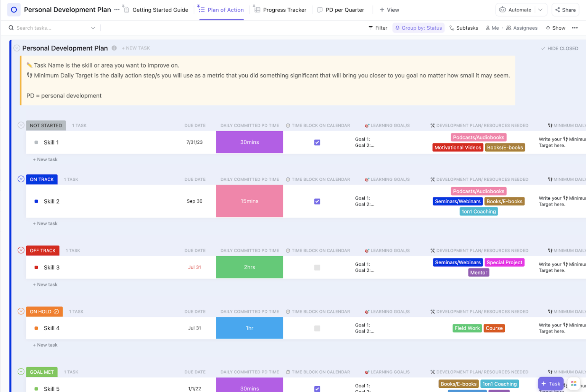
Task: Check Time Block on Calendar for Skill 3
Action: click(317, 267)
